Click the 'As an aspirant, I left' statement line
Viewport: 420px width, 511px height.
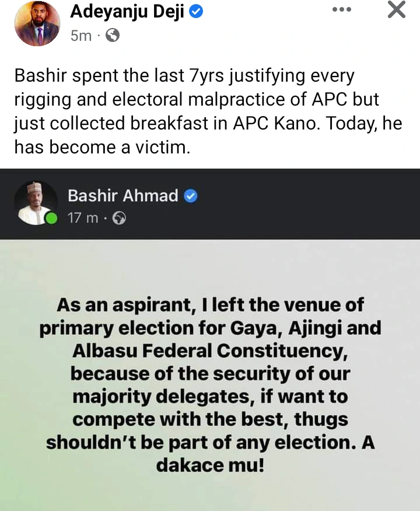210,304
